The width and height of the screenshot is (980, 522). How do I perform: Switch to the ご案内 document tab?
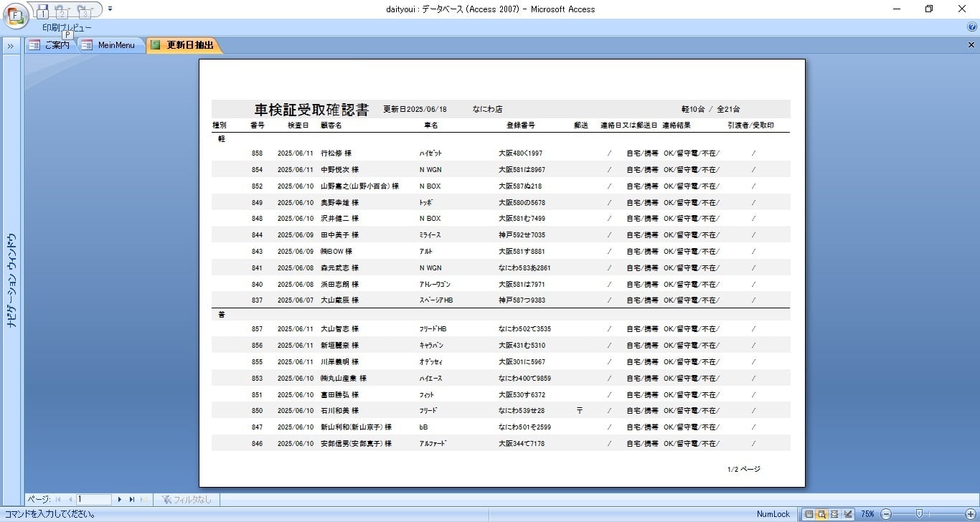50,45
